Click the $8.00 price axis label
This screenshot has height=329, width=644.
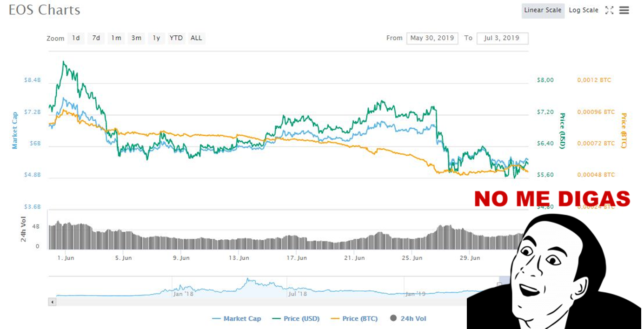pos(545,80)
